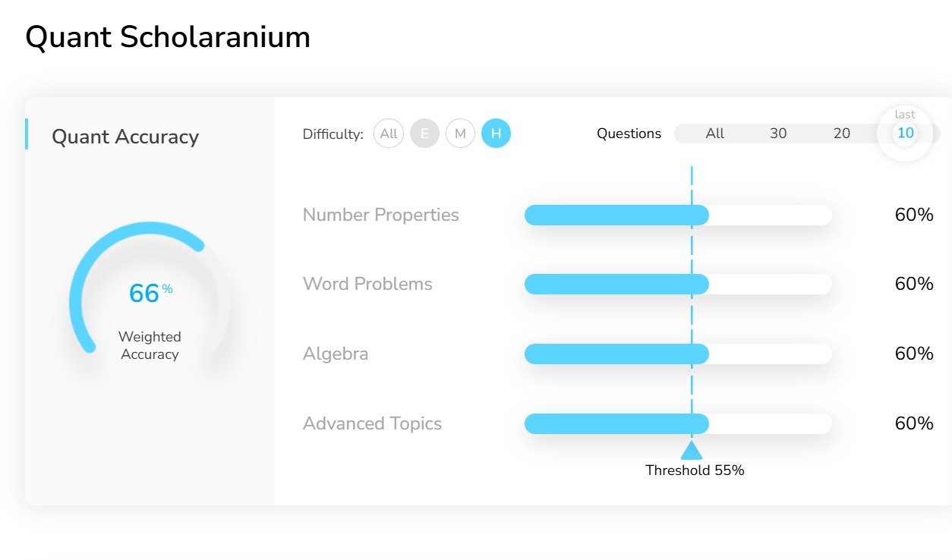Select the H (hard) difficulty filter
952x560 pixels.
tap(496, 134)
